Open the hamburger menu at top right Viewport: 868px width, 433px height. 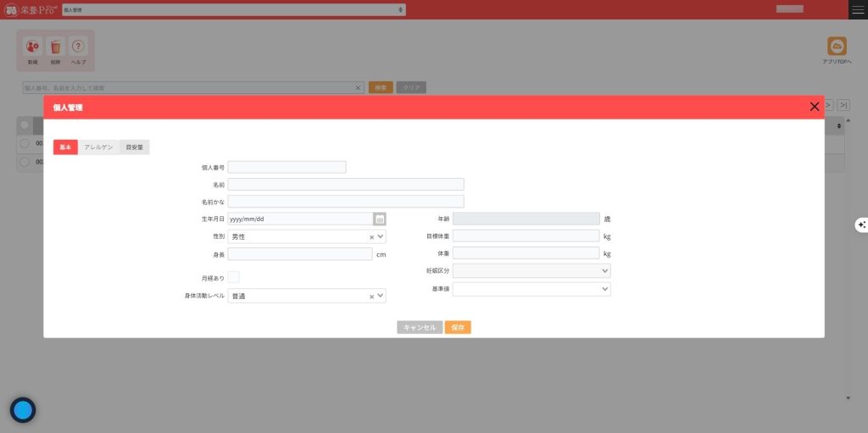pos(858,9)
